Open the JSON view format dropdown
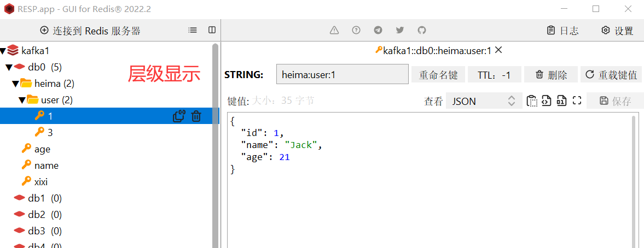The width and height of the screenshot is (644, 248). click(x=484, y=101)
